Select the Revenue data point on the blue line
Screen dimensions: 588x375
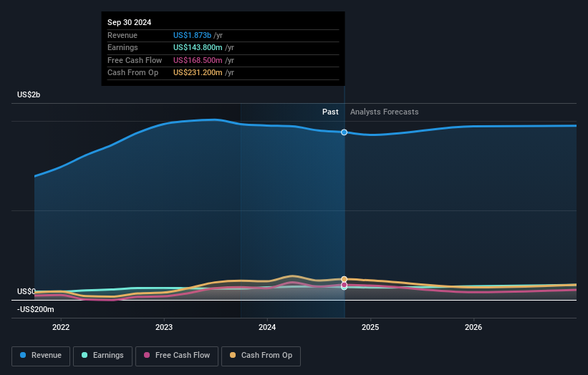(344, 132)
